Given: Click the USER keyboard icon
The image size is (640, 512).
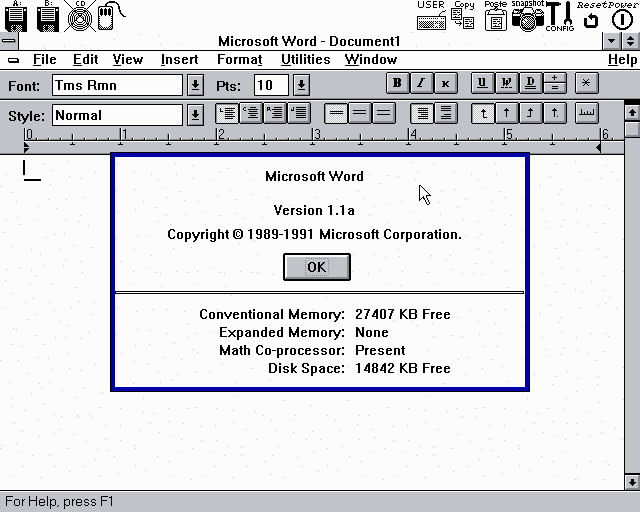Looking at the screenshot, I should click(431, 16).
